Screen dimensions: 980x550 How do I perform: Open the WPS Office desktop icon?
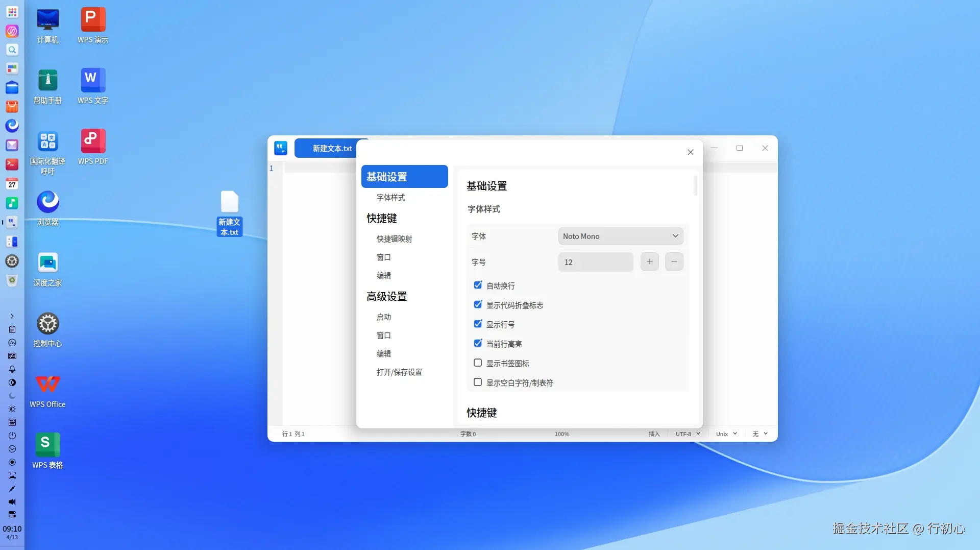(x=48, y=391)
